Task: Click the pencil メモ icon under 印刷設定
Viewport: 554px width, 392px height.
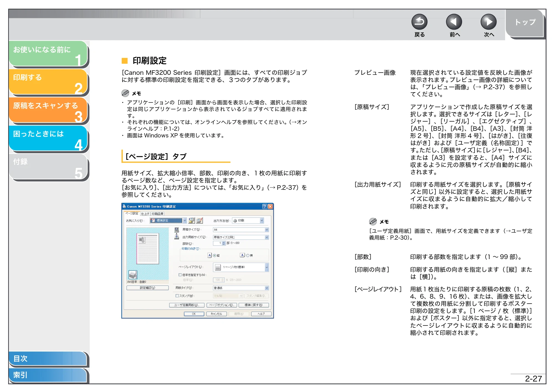Action: tap(125, 93)
